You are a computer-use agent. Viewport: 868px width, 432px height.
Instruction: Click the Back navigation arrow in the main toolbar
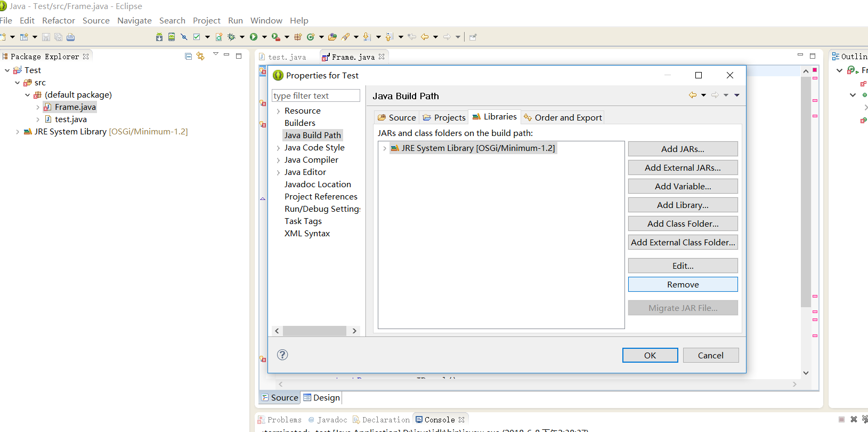point(424,37)
